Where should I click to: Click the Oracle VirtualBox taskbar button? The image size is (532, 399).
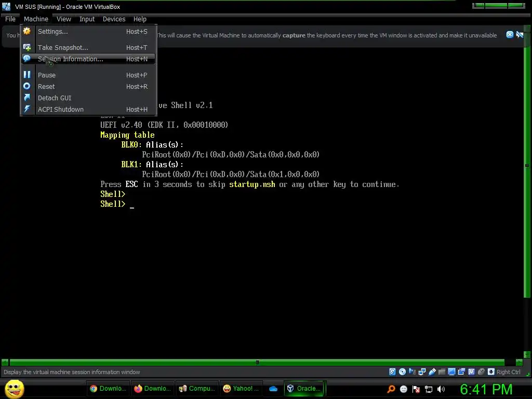(x=304, y=389)
